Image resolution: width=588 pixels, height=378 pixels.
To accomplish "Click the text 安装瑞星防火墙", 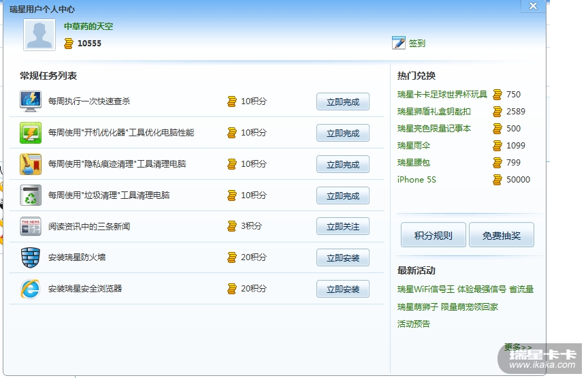I will tap(77, 257).
